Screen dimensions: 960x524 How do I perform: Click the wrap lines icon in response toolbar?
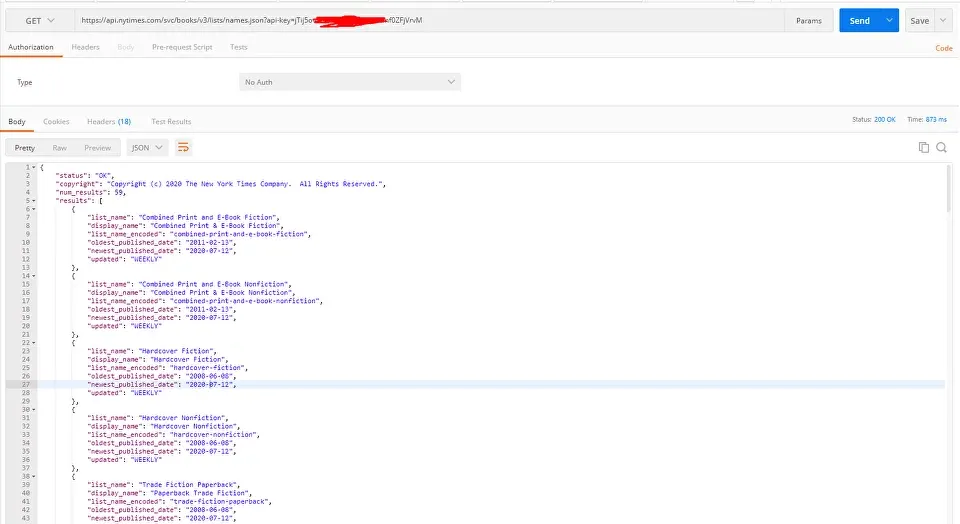[x=182, y=148]
